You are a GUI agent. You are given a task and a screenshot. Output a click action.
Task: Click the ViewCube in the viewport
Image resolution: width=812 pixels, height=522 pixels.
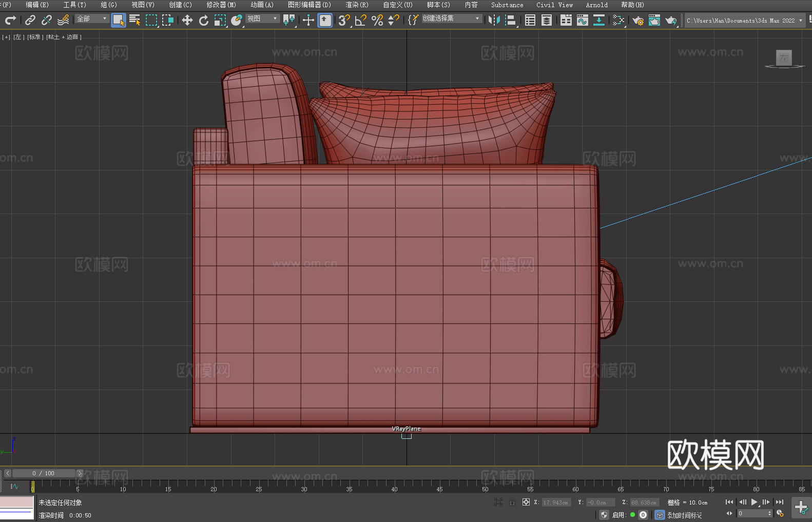coord(784,59)
